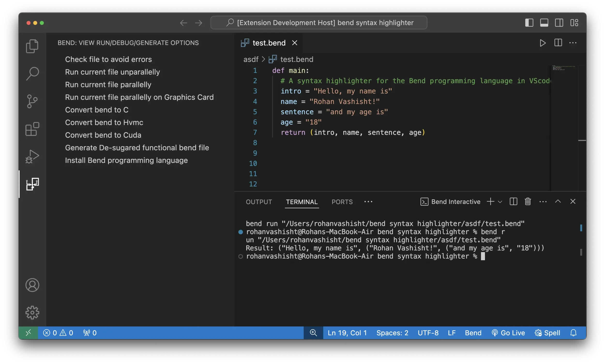605x364 pixels.
Task: Click the Bend extension sidebar icon
Action: [32, 184]
